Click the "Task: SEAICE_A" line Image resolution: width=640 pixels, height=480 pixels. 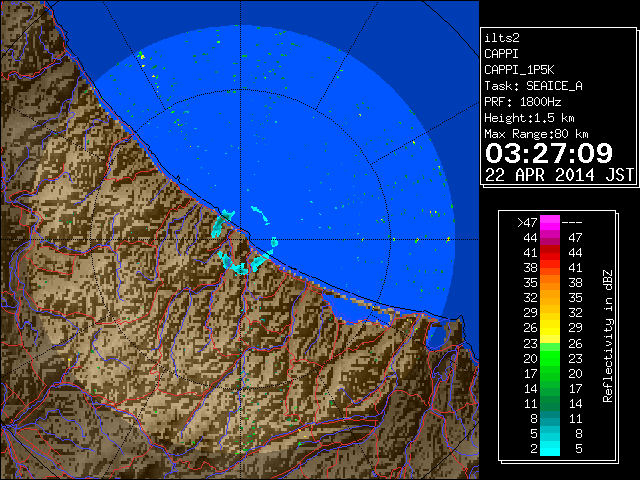(533, 86)
